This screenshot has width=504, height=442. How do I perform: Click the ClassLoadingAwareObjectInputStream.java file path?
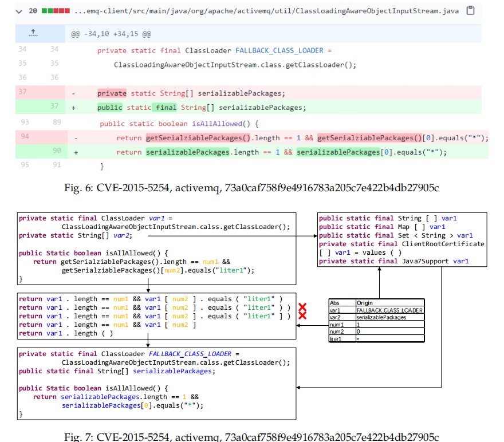click(x=266, y=11)
